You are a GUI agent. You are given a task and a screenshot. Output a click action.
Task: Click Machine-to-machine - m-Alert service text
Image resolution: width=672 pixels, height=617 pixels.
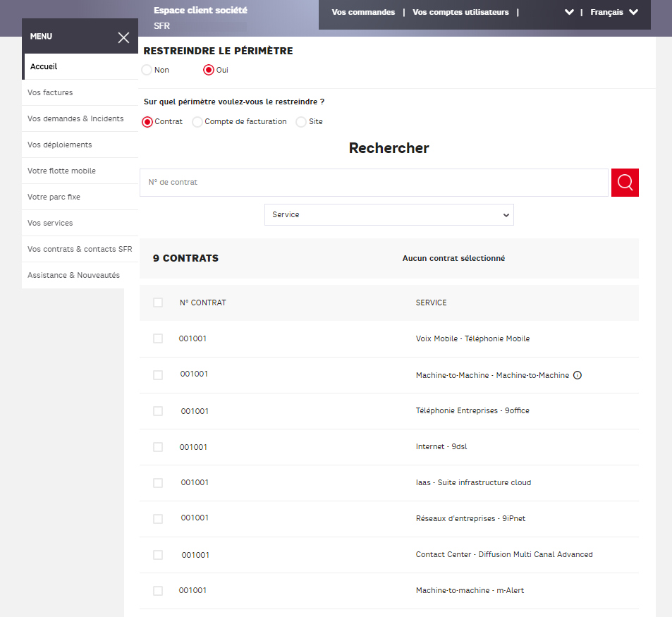pyautogui.click(x=470, y=590)
